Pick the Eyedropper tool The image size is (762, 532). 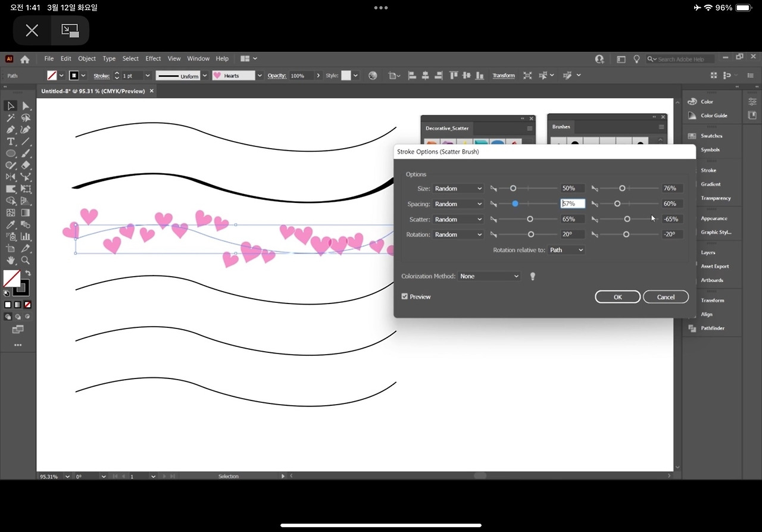[x=11, y=224]
